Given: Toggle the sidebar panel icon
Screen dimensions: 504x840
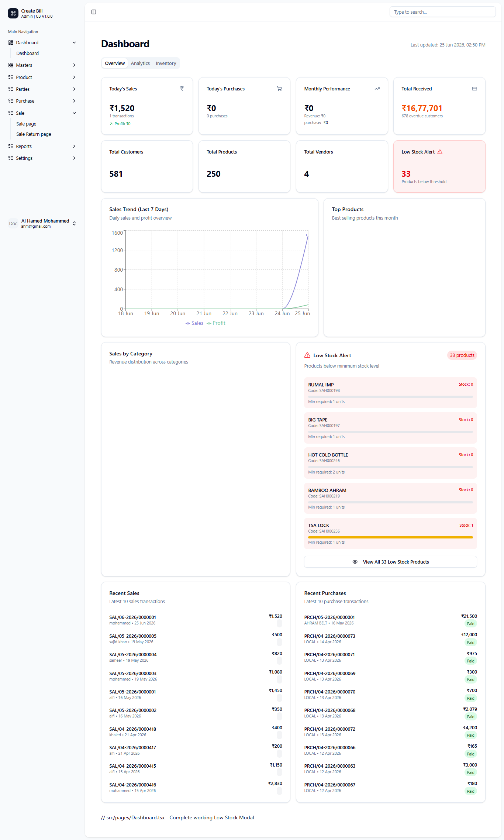Looking at the screenshot, I should click(94, 12).
